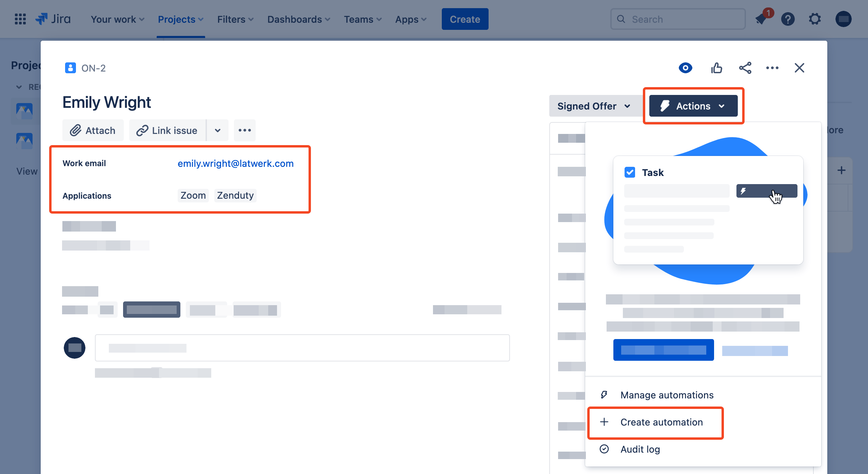Click the thumbs up vote icon
The height and width of the screenshot is (474, 868).
[716, 68]
